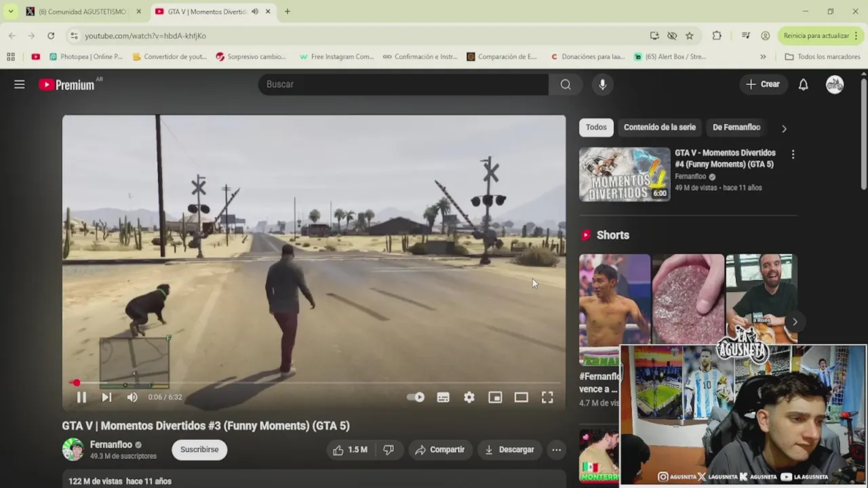Select Contenido de la serie chip
Viewport: 868px width, 488px height.
click(x=660, y=127)
